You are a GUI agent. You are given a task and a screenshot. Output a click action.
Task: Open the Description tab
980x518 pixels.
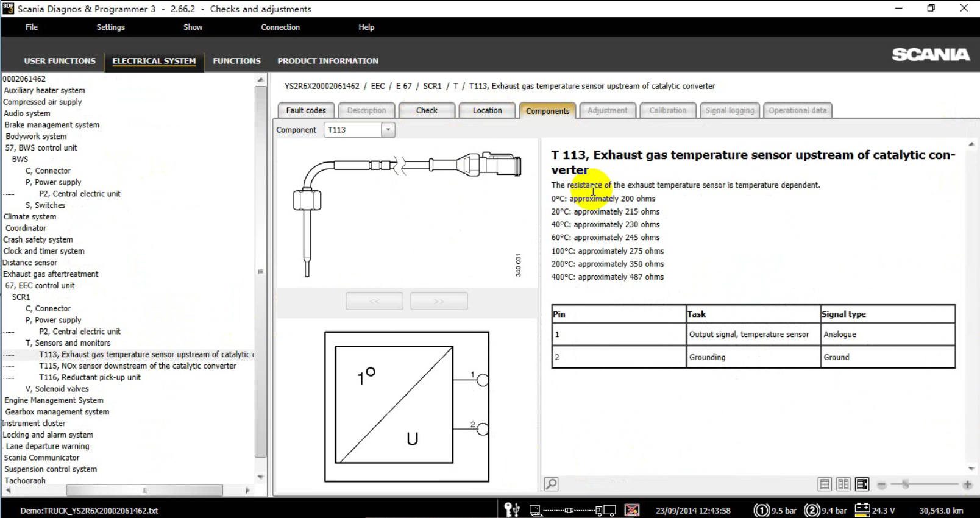366,110
